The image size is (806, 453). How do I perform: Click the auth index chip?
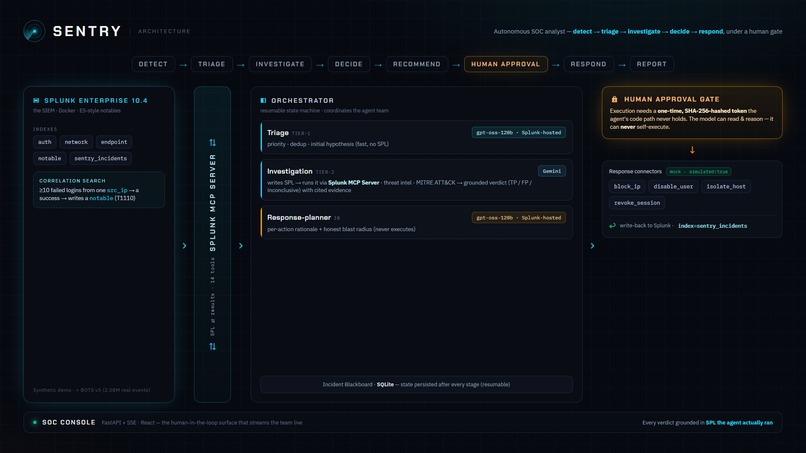45,142
